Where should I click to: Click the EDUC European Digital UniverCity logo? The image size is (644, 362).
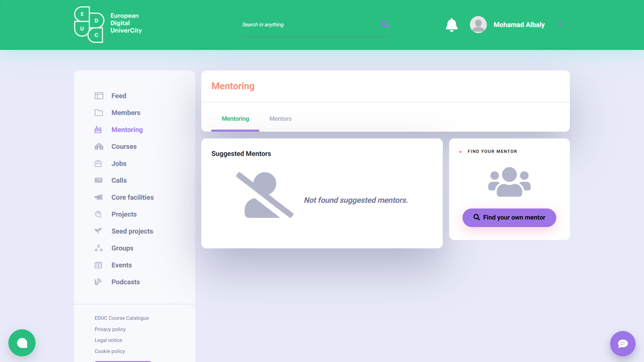[108, 25]
